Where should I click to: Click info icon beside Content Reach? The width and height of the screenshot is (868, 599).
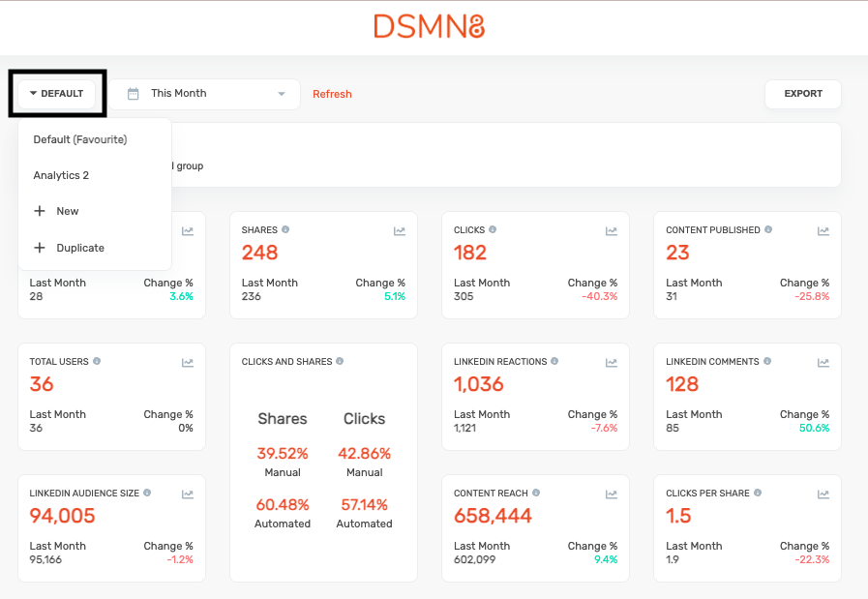(536, 493)
